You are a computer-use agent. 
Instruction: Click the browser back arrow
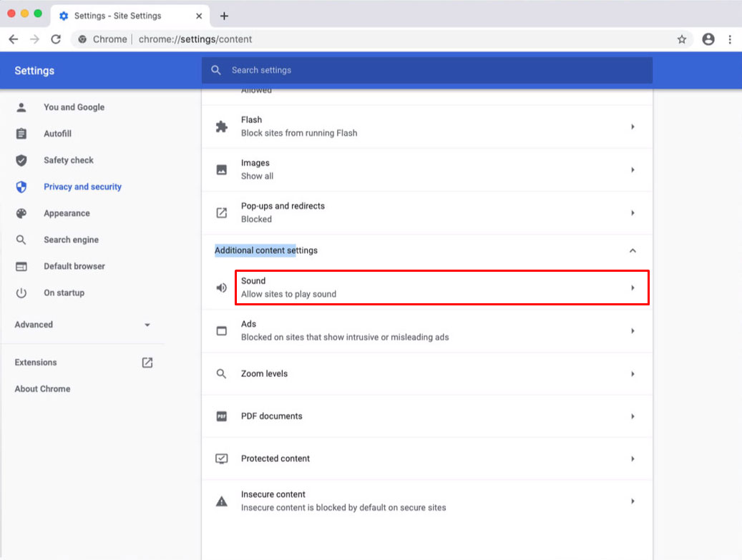pos(13,39)
